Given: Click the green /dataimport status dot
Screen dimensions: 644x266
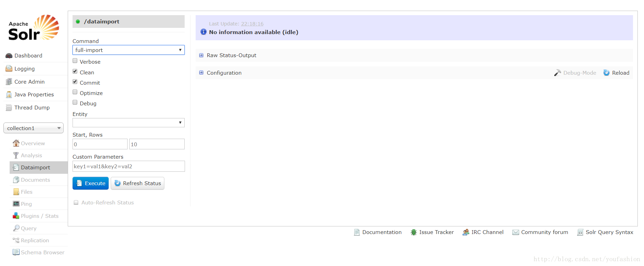Looking at the screenshot, I should [x=78, y=22].
